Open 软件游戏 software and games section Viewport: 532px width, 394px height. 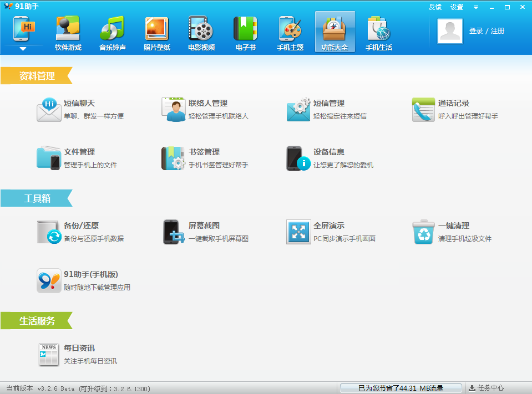(68, 33)
